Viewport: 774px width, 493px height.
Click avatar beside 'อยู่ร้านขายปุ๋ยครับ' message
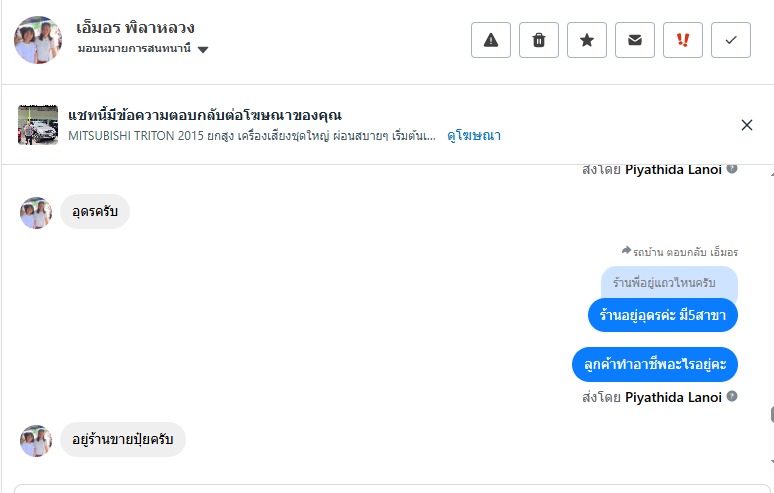point(36,441)
